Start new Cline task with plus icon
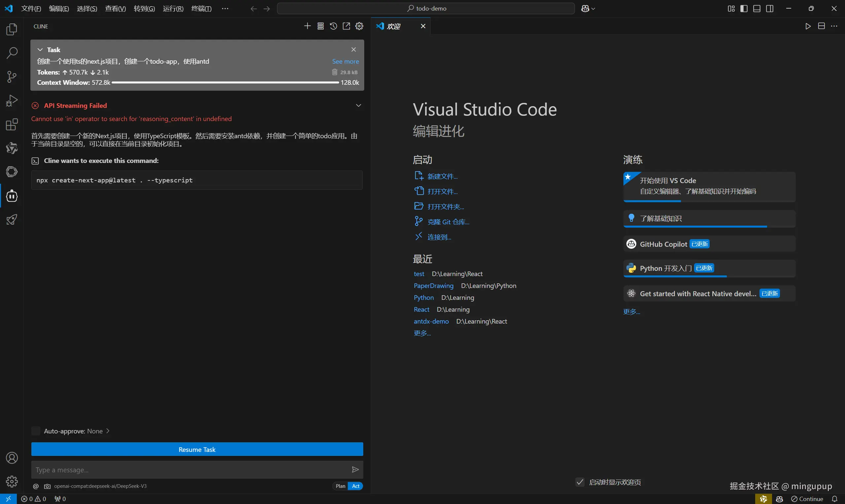The height and width of the screenshot is (504, 845). 307,26
